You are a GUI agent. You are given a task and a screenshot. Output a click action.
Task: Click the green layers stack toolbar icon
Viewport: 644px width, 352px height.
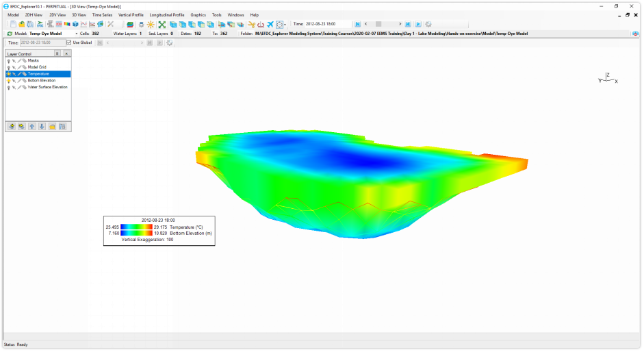click(130, 24)
